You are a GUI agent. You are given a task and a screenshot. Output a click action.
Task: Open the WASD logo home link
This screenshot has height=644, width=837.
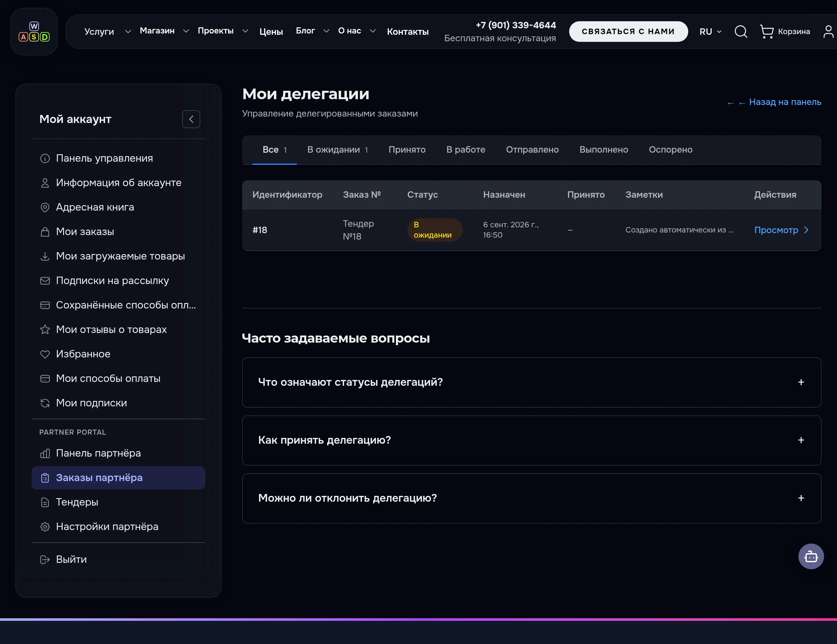34,32
